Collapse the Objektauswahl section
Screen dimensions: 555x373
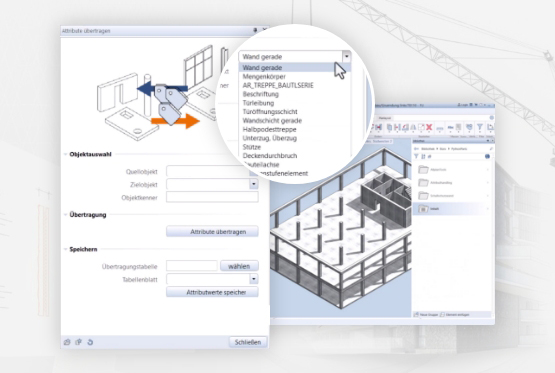coord(65,154)
